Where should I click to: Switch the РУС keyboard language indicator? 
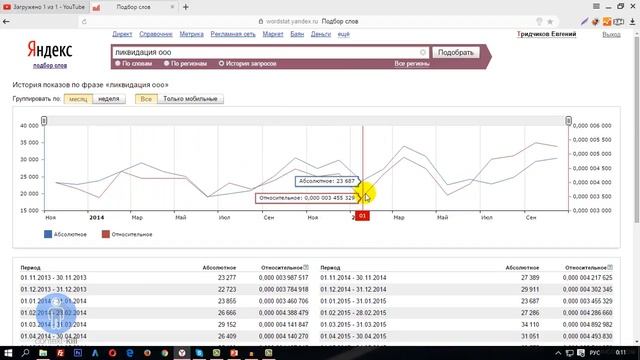pos(595,353)
